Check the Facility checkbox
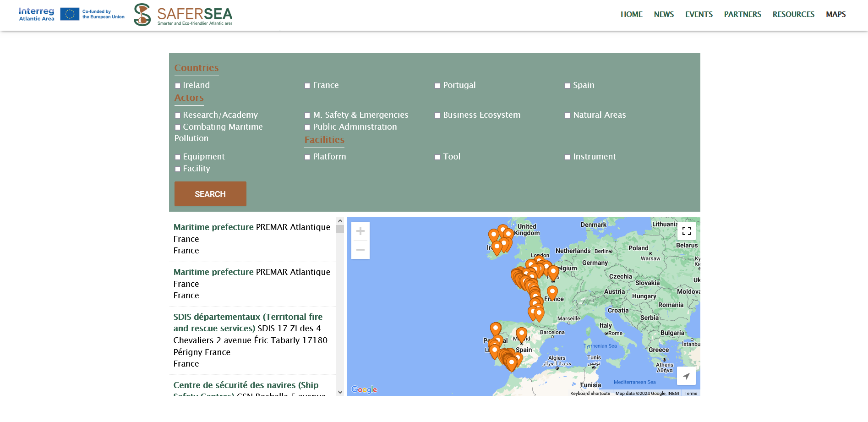Image resolution: width=868 pixels, height=422 pixels. (178, 169)
